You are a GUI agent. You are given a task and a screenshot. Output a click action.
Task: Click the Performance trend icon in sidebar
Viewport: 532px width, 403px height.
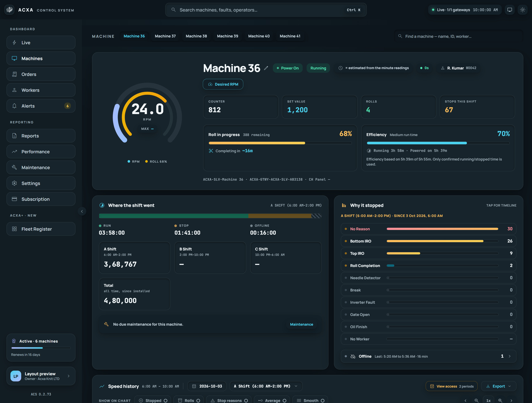click(14, 152)
